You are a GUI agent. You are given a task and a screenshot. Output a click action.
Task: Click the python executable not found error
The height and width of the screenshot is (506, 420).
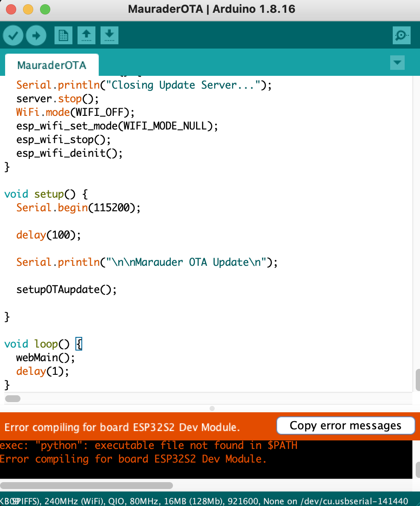(149, 446)
